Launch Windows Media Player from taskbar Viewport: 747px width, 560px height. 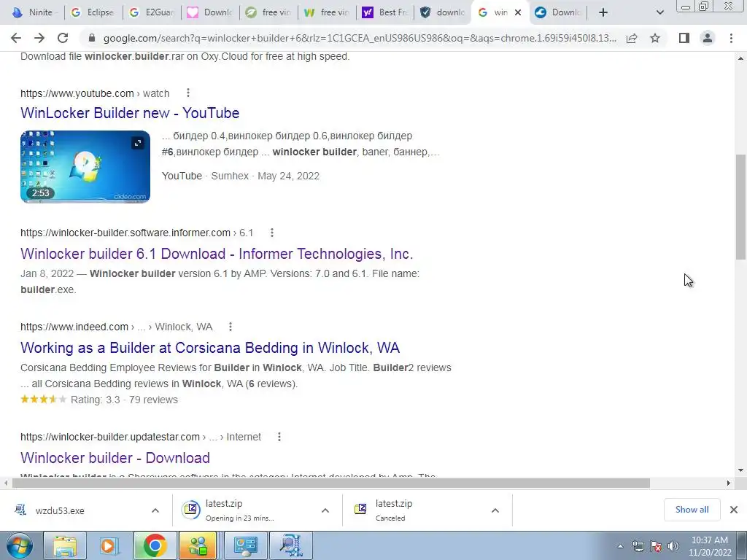coord(109,545)
